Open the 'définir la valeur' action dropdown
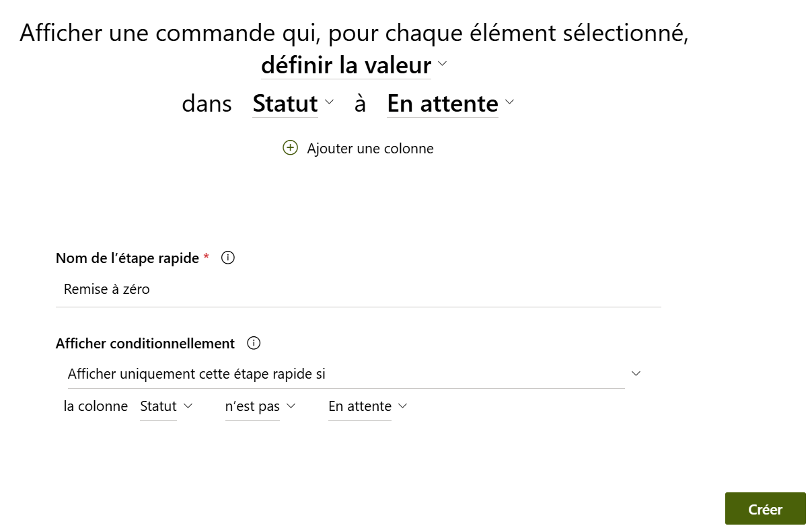812x530 pixels. [x=346, y=66]
